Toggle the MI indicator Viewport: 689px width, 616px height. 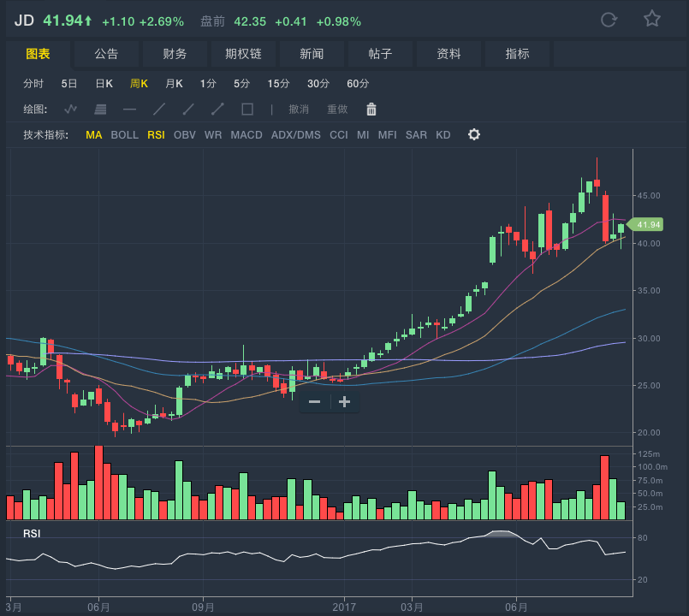coord(363,135)
